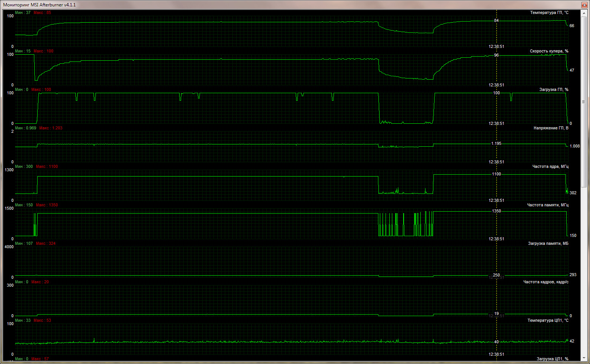Click the 'Мин : 107' memory usage minimum
Image resolution: width=590 pixels, height=364 pixels.
[24, 244]
